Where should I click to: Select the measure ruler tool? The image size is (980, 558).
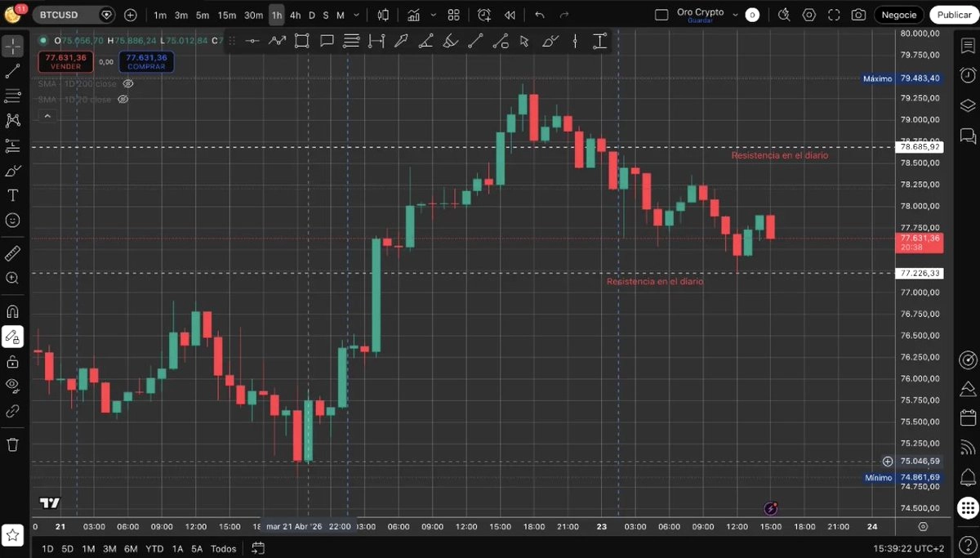point(13,252)
